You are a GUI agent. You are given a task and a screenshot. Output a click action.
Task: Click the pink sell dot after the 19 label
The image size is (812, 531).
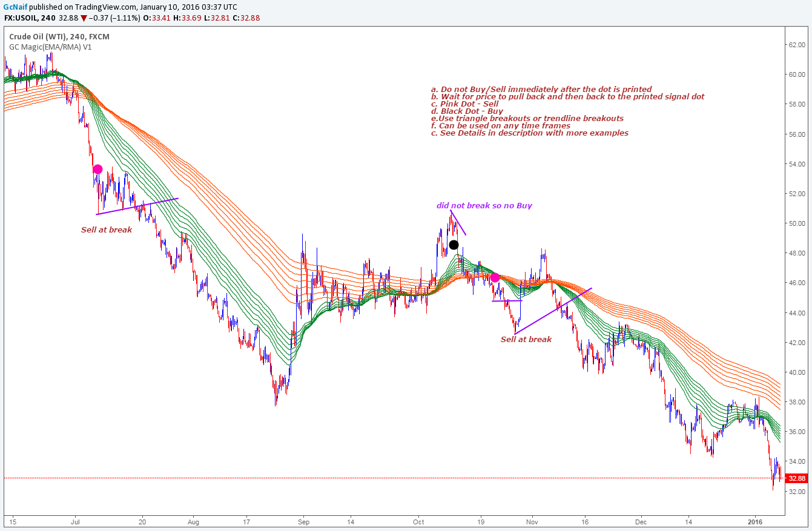pyautogui.click(x=495, y=277)
